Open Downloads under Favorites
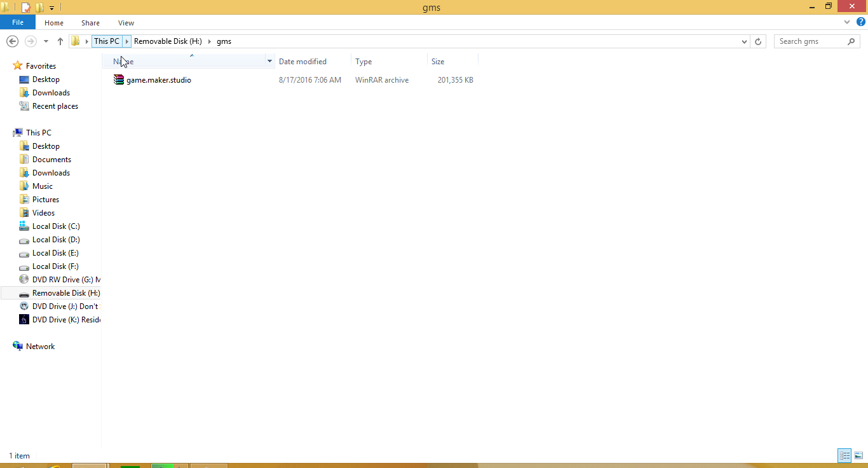This screenshot has height=468, width=868. [51, 93]
